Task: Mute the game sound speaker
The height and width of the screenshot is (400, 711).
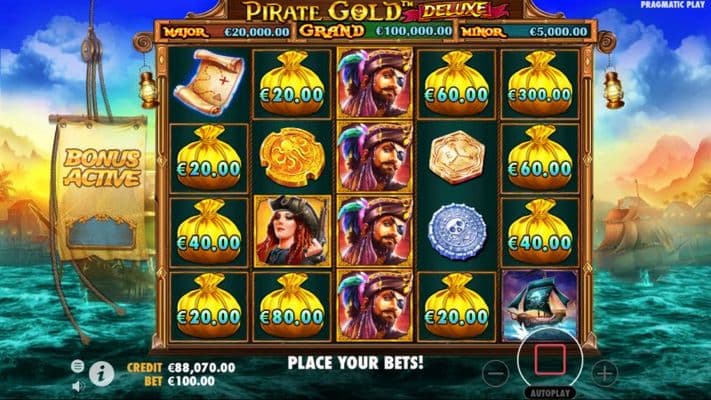Action: coord(78,386)
